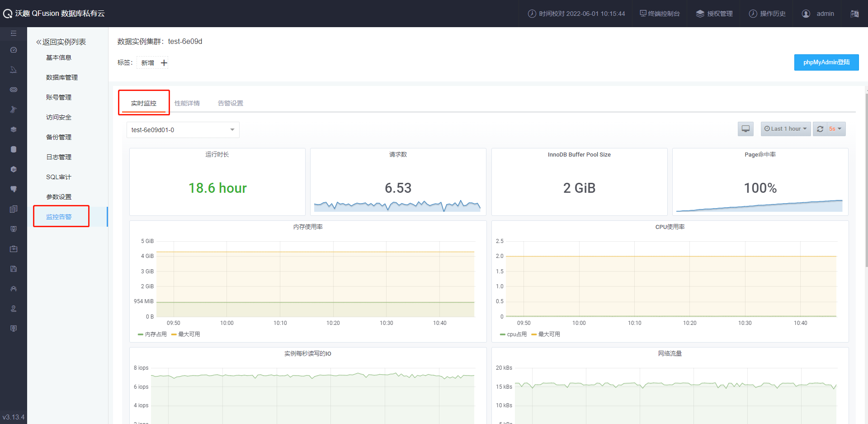
Task: Switch to the 性能详情 tab
Action: click(x=187, y=103)
